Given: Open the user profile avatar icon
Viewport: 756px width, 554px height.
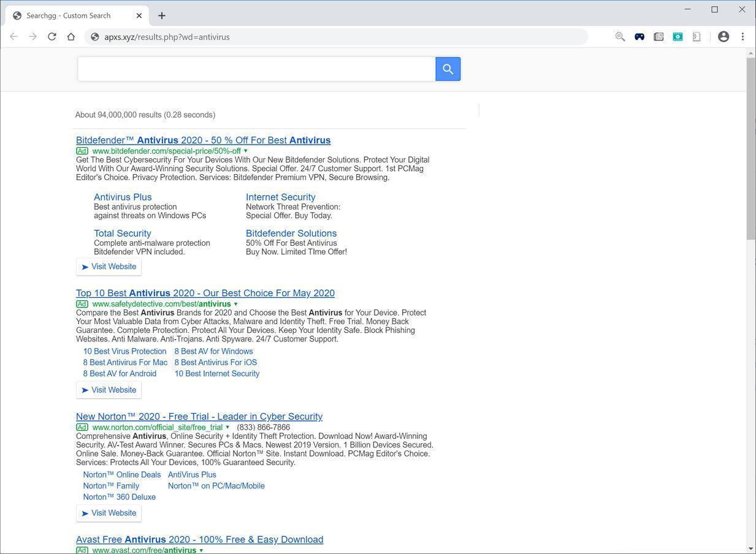Looking at the screenshot, I should click(x=724, y=37).
